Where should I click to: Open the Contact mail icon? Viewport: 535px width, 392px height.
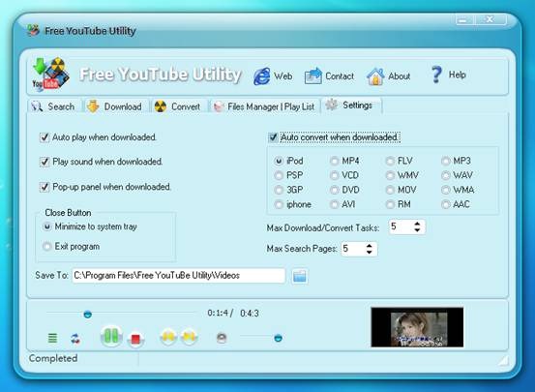312,75
